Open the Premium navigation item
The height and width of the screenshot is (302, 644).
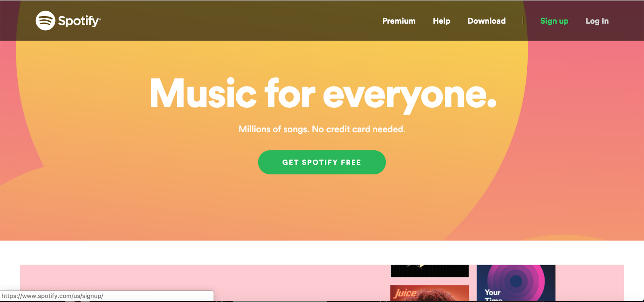[399, 21]
